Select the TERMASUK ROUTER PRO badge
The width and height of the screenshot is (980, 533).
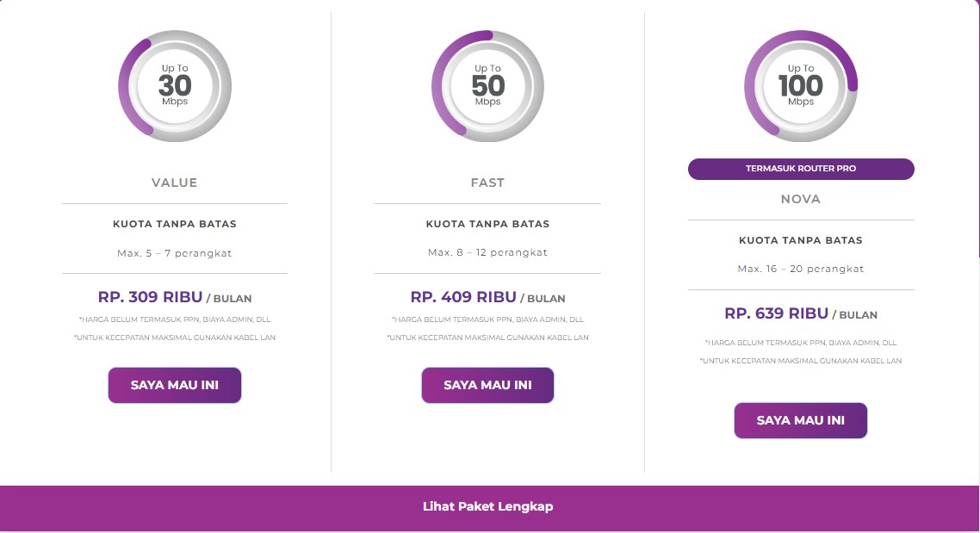(x=801, y=169)
